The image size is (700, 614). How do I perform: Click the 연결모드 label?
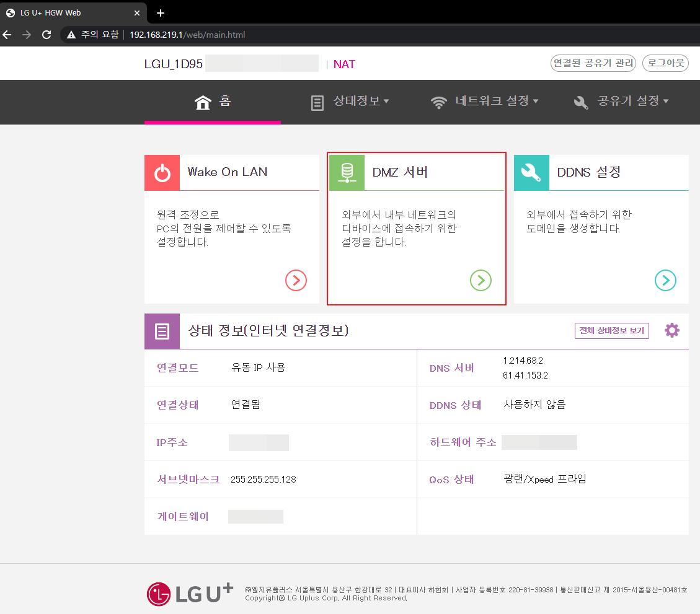pos(178,367)
